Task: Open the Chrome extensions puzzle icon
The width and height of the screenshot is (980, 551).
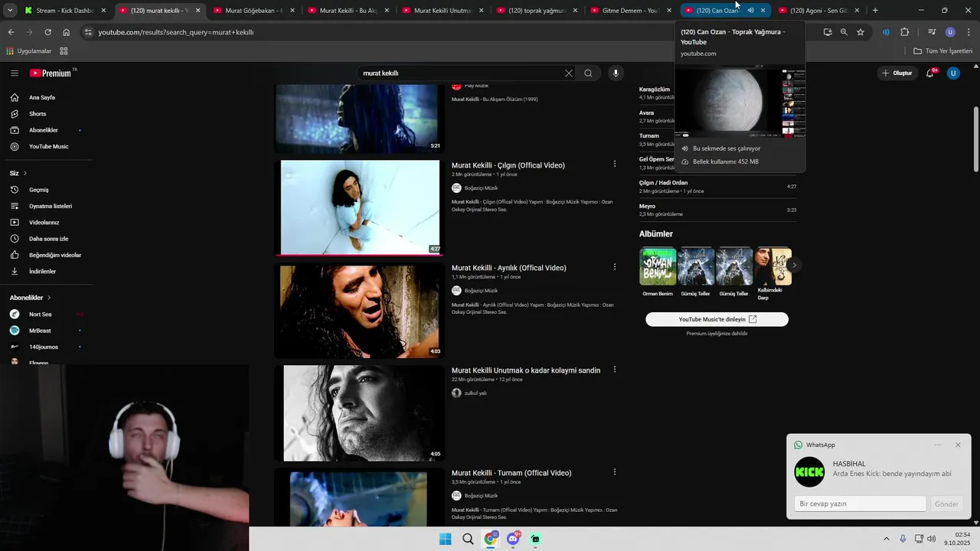Action: 905,32
